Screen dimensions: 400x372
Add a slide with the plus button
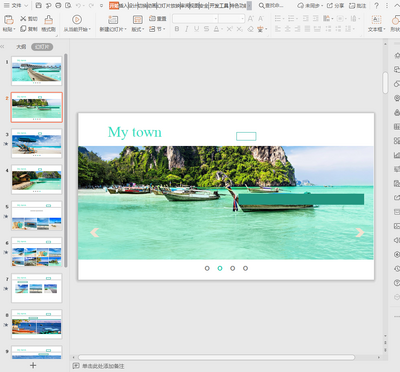coord(33,365)
